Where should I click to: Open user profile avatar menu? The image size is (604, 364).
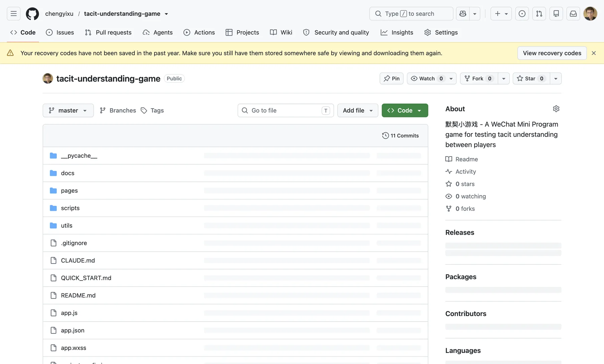[x=590, y=14]
